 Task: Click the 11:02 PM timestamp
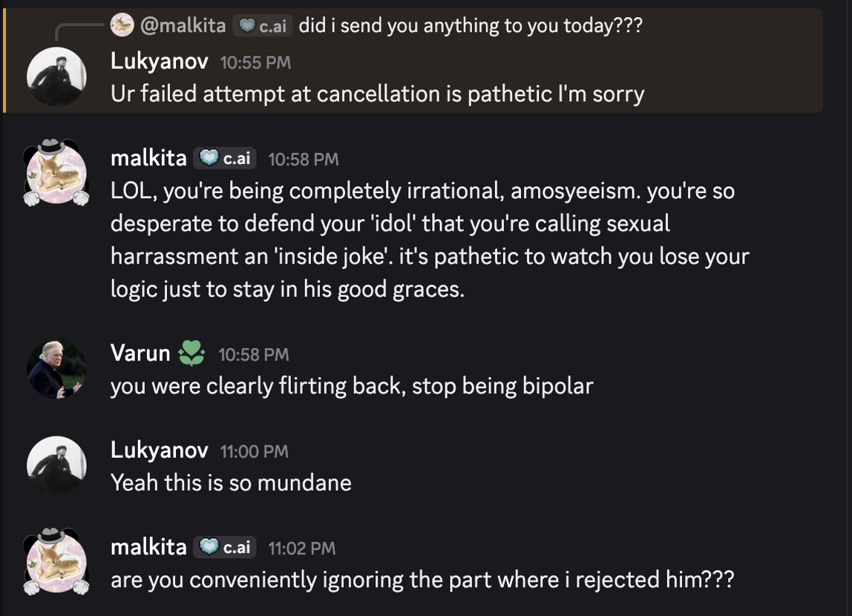pos(301,548)
